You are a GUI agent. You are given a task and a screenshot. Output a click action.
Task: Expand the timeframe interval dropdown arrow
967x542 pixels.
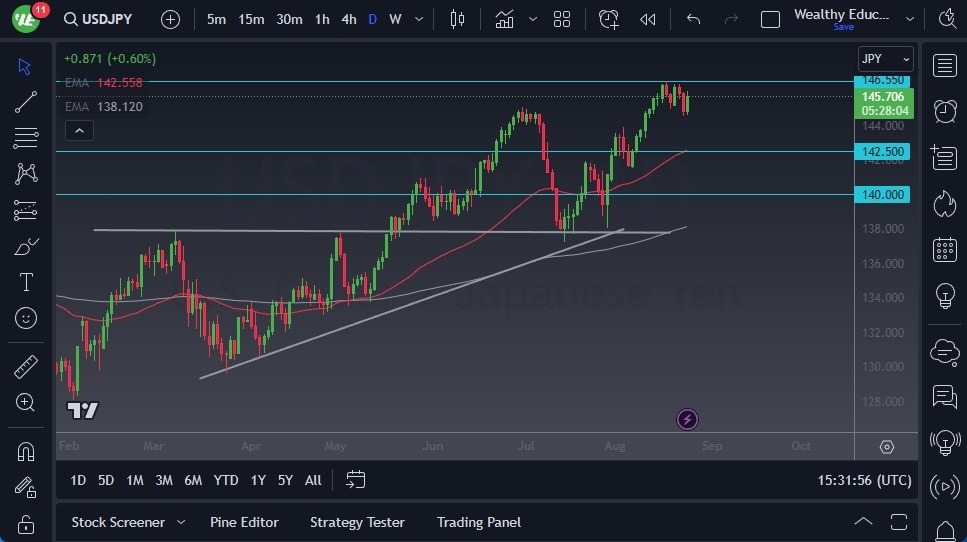click(x=418, y=19)
